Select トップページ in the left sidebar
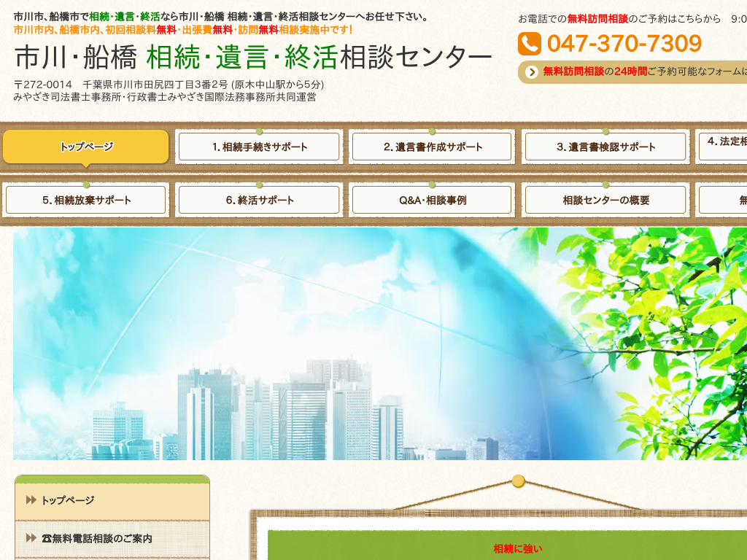This screenshot has width=747, height=560. pos(112,500)
